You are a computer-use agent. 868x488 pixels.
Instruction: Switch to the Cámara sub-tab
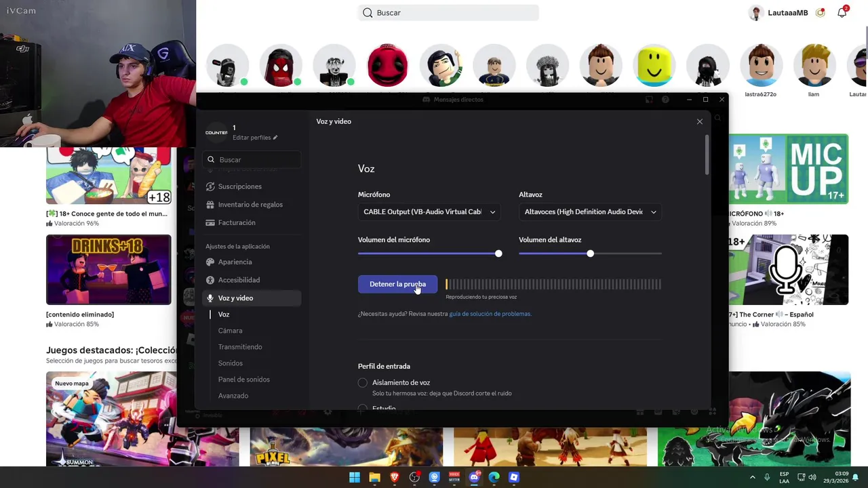pos(230,331)
